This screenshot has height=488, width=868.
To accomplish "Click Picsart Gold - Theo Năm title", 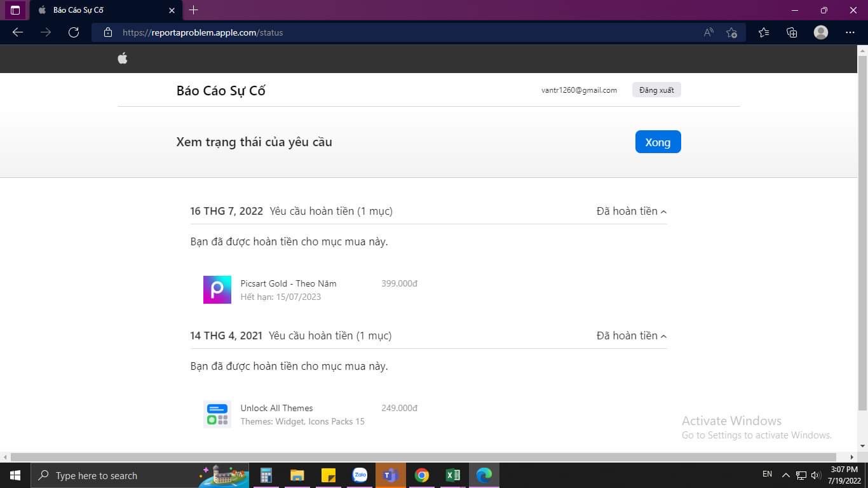I will (288, 283).
